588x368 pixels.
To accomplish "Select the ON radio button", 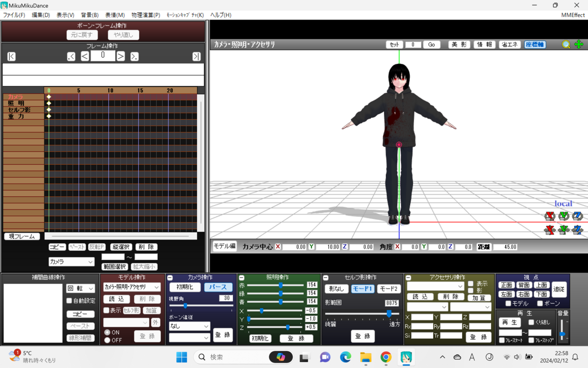I will coord(107,332).
